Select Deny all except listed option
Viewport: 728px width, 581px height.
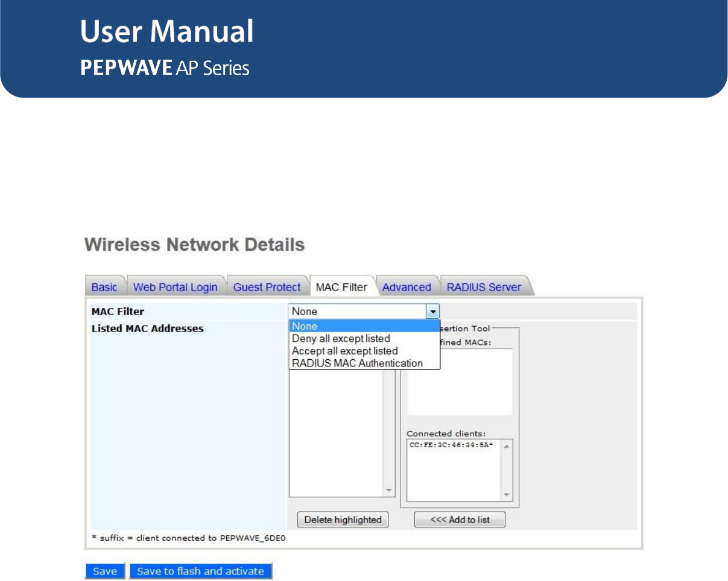[x=364, y=339]
